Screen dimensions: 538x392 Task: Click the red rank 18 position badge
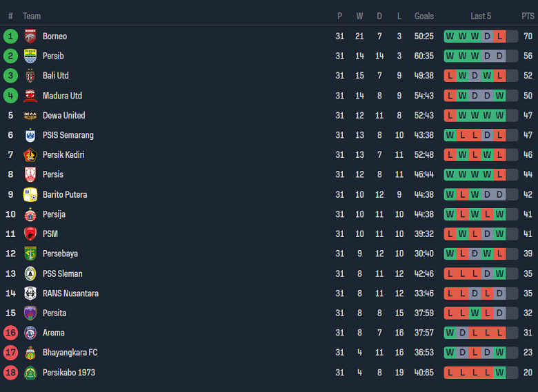[x=10, y=373]
